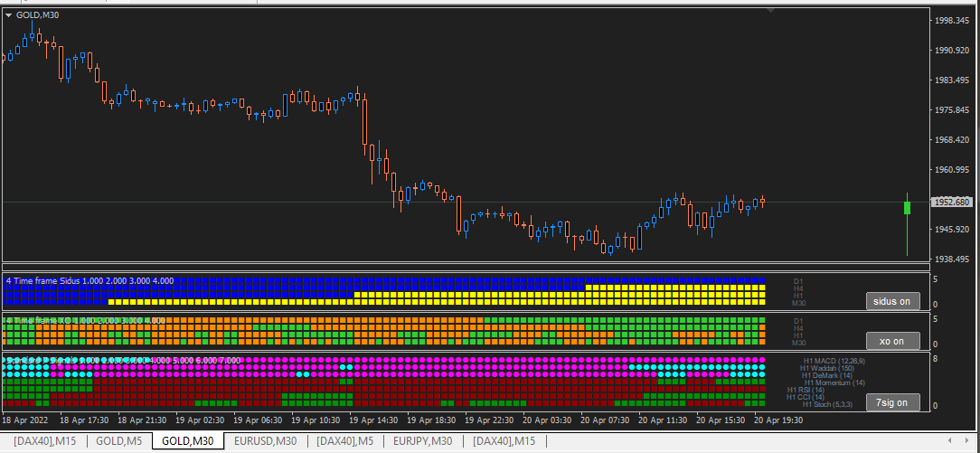This screenshot has width=980, height=453.
Task: Toggle the sidus on button
Action: [892, 301]
